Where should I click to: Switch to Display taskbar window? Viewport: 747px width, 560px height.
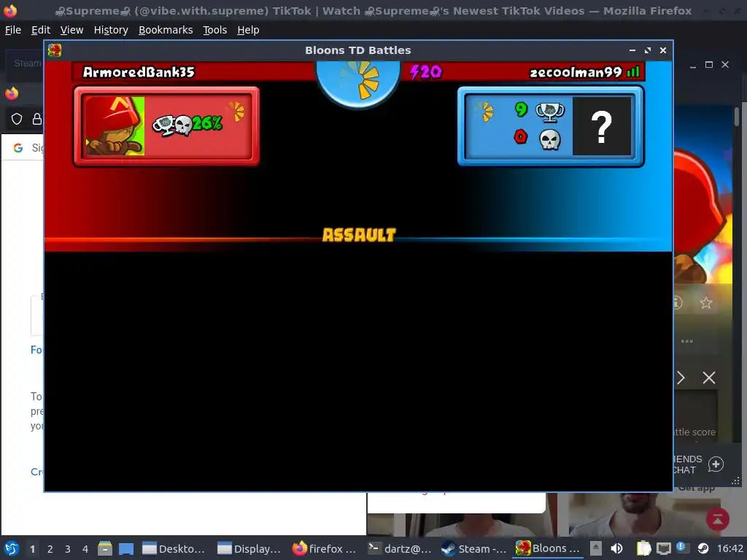249,548
